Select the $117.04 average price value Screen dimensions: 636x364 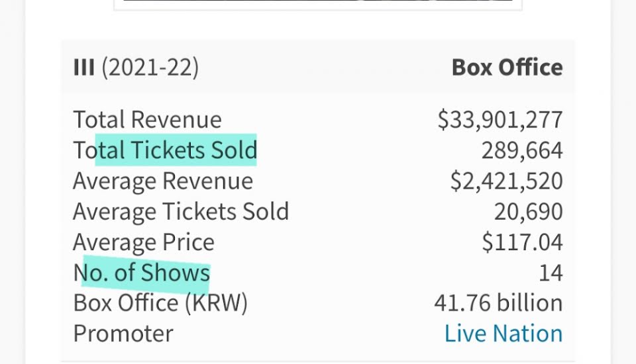pos(522,242)
